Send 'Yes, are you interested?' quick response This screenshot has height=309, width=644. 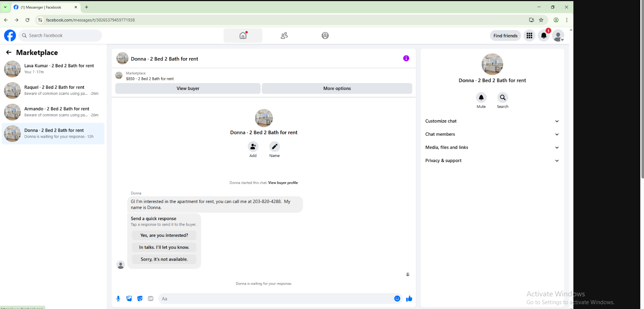[164, 235]
